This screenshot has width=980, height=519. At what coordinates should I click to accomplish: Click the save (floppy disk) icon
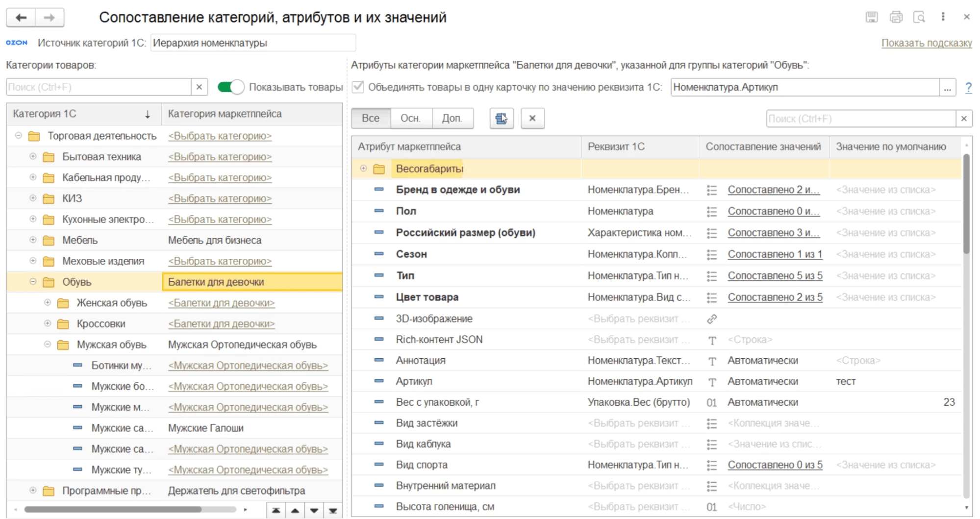[871, 17]
